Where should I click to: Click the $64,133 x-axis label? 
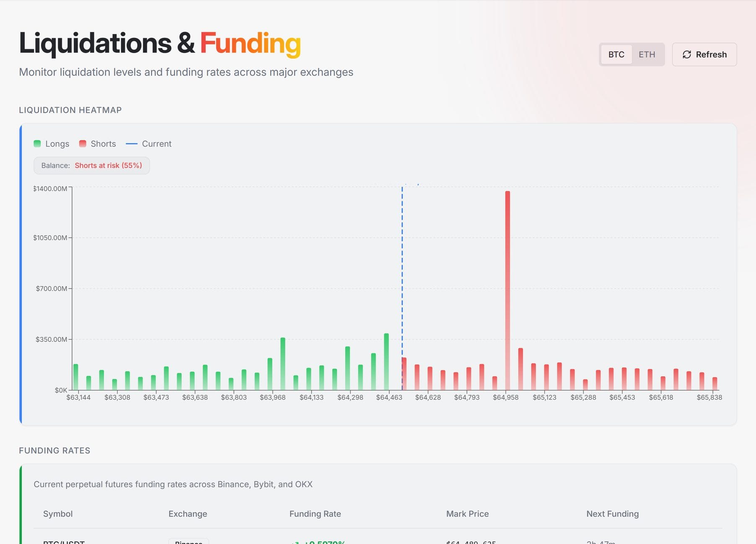(x=311, y=397)
